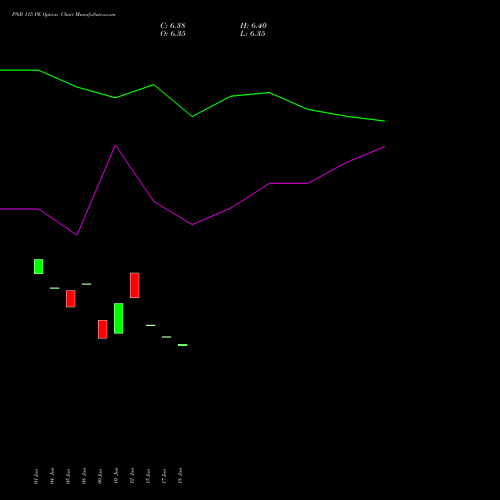Screen dimensions: 500x500
Task: Click the purple line's highest peak
Action: click(115, 145)
